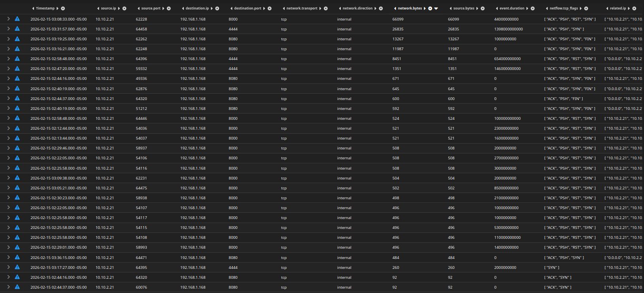Expand the event row with source port 62262
The height and width of the screenshot is (293, 644).
point(8,39)
